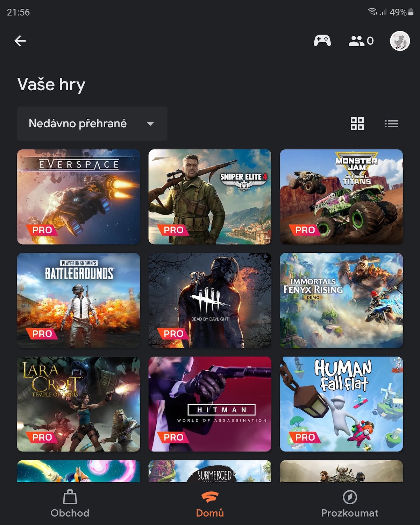Select the Monster Jam Steel Titans tile
The width and height of the screenshot is (420, 525).
tap(341, 197)
